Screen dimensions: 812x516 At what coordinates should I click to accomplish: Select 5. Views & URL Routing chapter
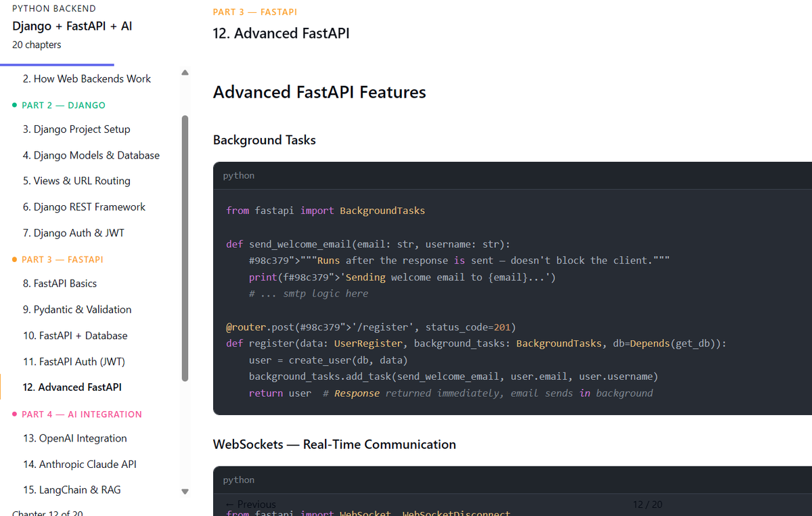(76, 181)
